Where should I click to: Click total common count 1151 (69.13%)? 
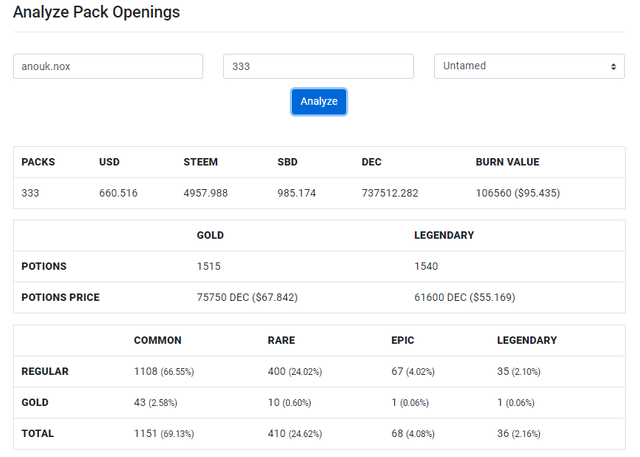[164, 433]
